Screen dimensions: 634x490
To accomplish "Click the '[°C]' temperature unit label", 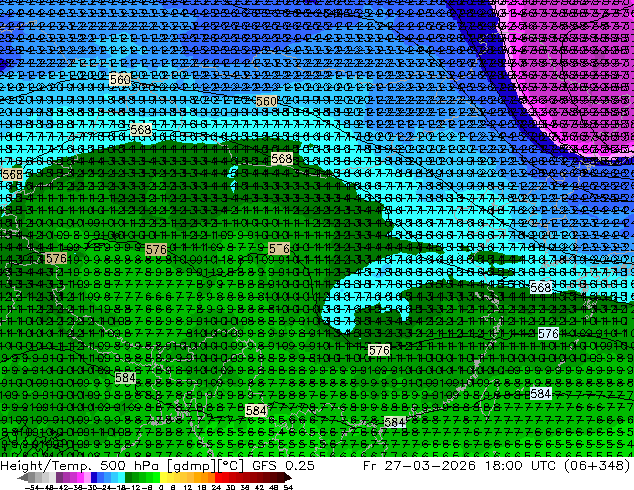I will click(230, 465).
